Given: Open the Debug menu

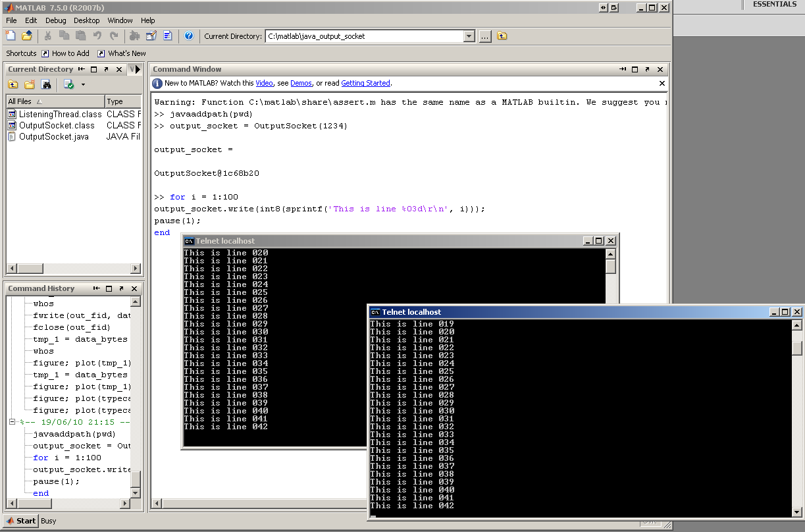Looking at the screenshot, I should [55, 20].
